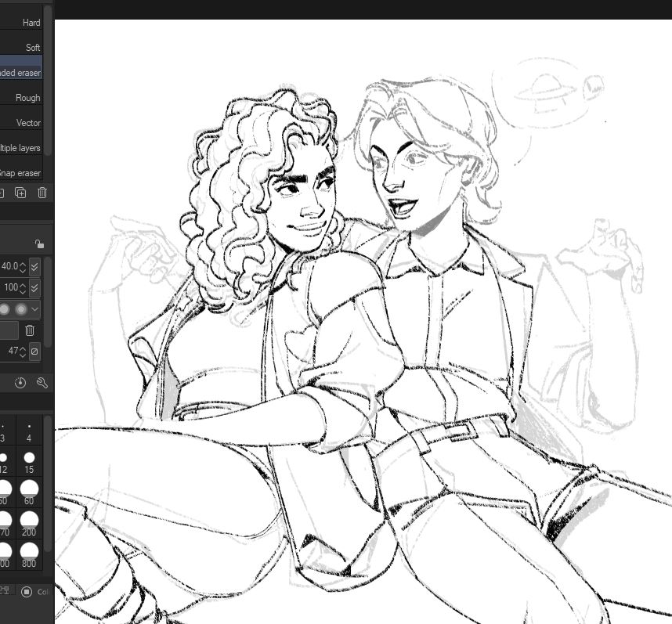Image resolution: width=672 pixels, height=624 pixels.
Task: Click the brush size palette scrollbar
Action: point(48,484)
